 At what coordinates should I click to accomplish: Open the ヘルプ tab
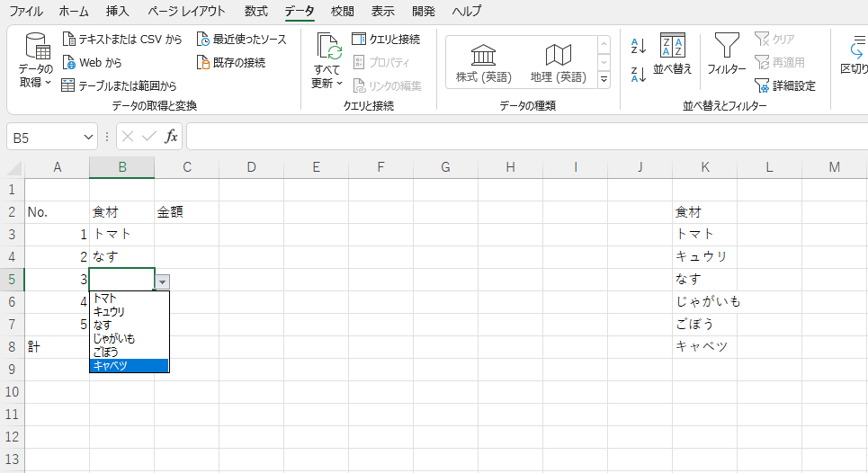click(466, 11)
